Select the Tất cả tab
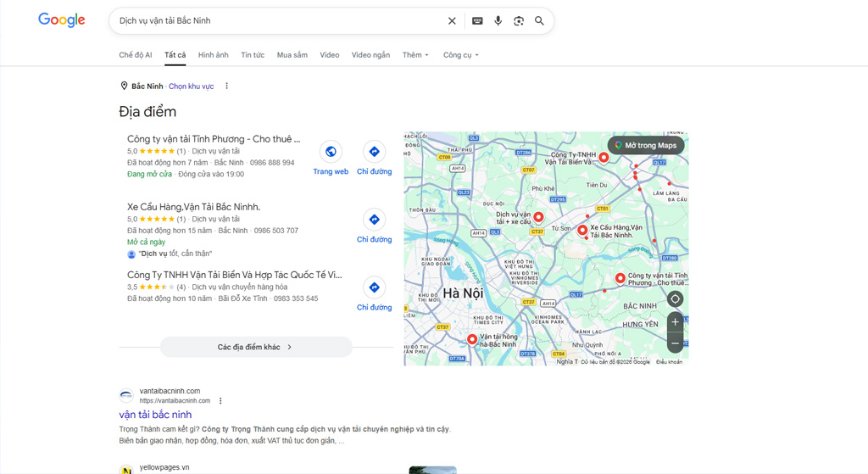The height and width of the screenshot is (474, 868). 175,55
